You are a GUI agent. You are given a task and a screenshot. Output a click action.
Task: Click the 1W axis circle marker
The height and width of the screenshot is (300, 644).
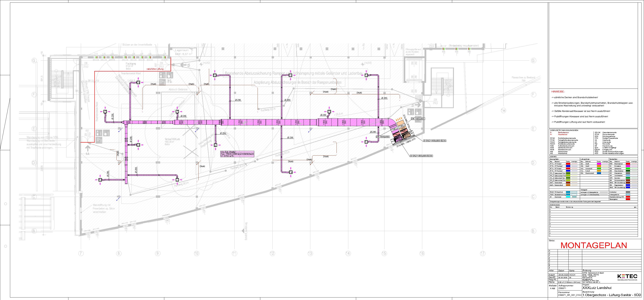[x=503, y=110]
